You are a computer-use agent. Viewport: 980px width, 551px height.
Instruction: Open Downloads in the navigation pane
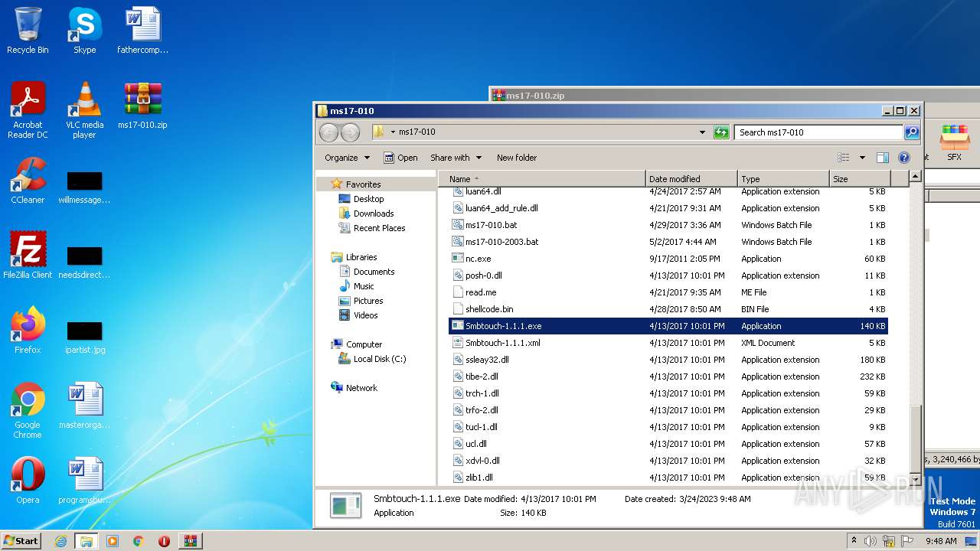pos(374,214)
